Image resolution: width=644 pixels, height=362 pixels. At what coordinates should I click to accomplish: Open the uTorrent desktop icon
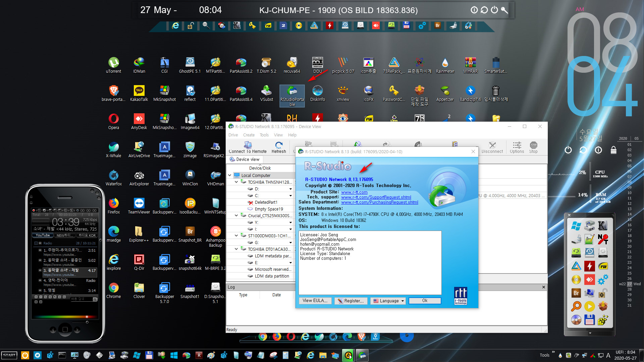pos(113,65)
